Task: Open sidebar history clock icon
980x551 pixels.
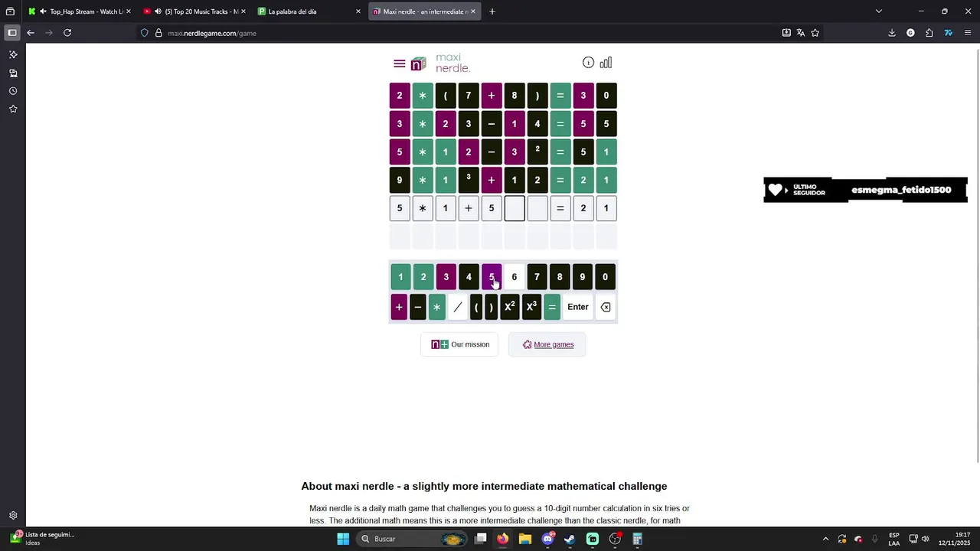Action: (x=13, y=91)
